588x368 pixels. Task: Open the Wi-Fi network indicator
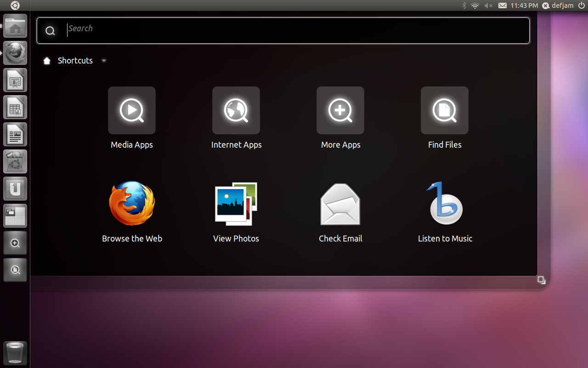[475, 6]
